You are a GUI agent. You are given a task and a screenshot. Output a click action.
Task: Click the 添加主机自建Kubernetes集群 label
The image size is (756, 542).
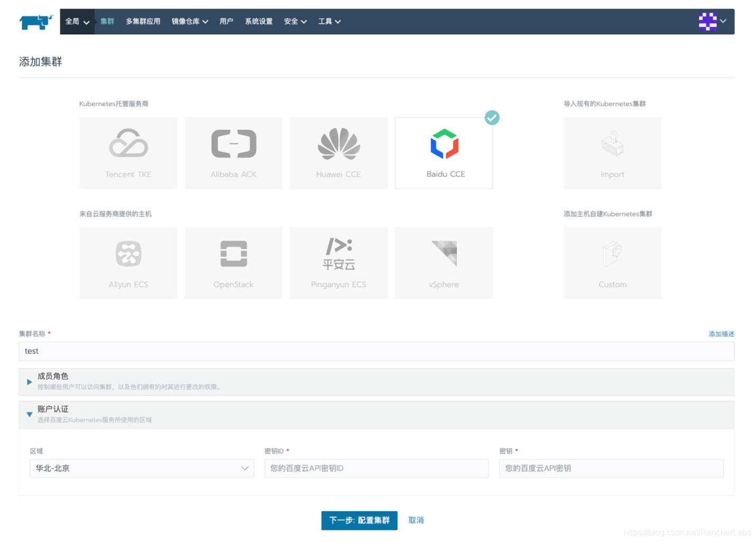[608, 214]
